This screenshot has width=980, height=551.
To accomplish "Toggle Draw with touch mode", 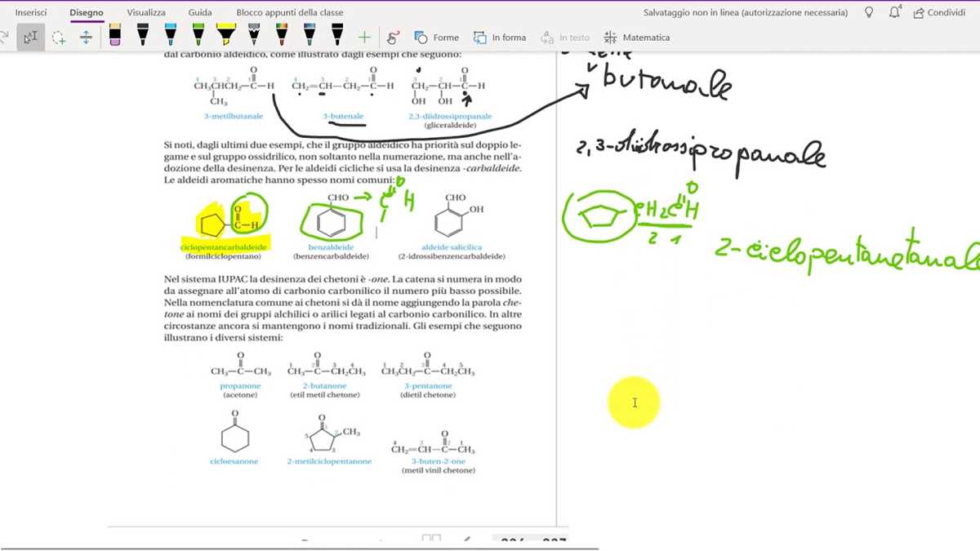I will click(393, 38).
